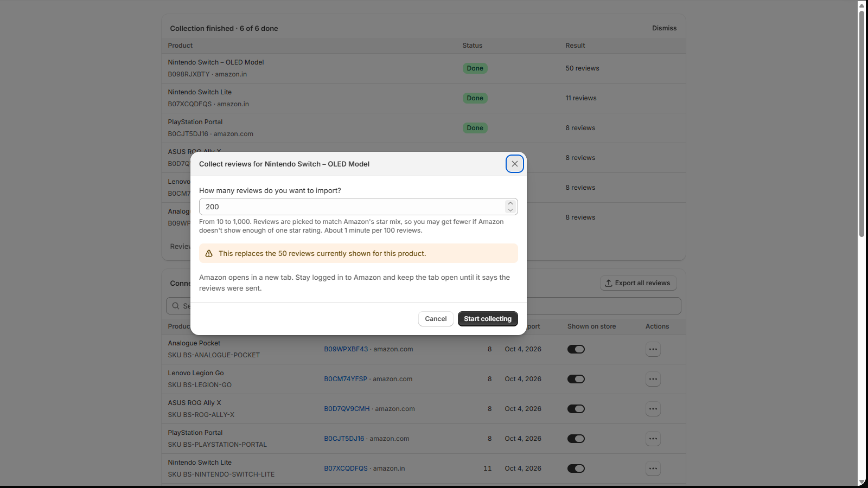This screenshot has height=488, width=868.
Task: Open Amazon link B0CM74YFSP
Action: 346,379
